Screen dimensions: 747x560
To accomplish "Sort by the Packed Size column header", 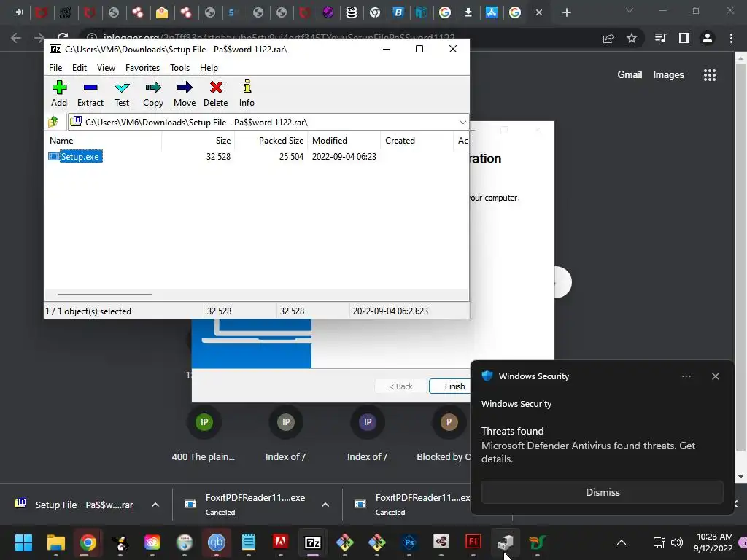I will coord(271,141).
